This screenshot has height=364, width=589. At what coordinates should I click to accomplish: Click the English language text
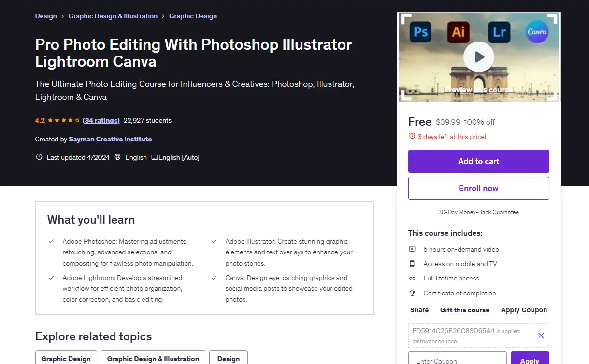point(136,157)
